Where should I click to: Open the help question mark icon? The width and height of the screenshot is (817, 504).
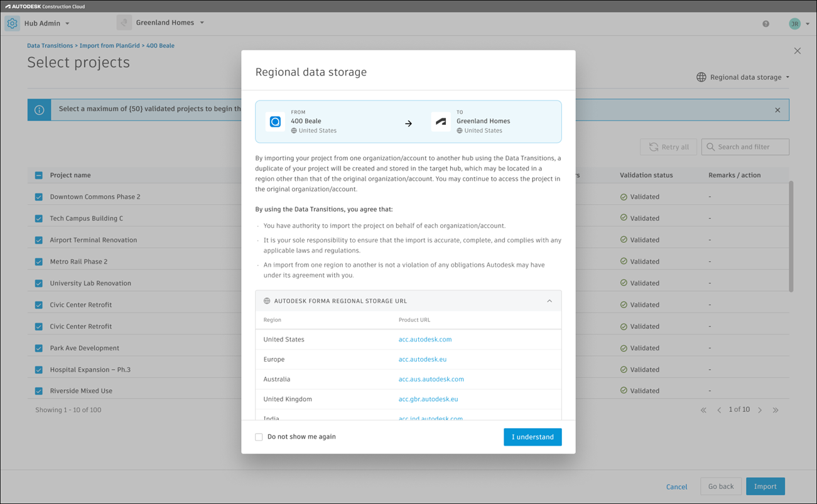coord(766,24)
